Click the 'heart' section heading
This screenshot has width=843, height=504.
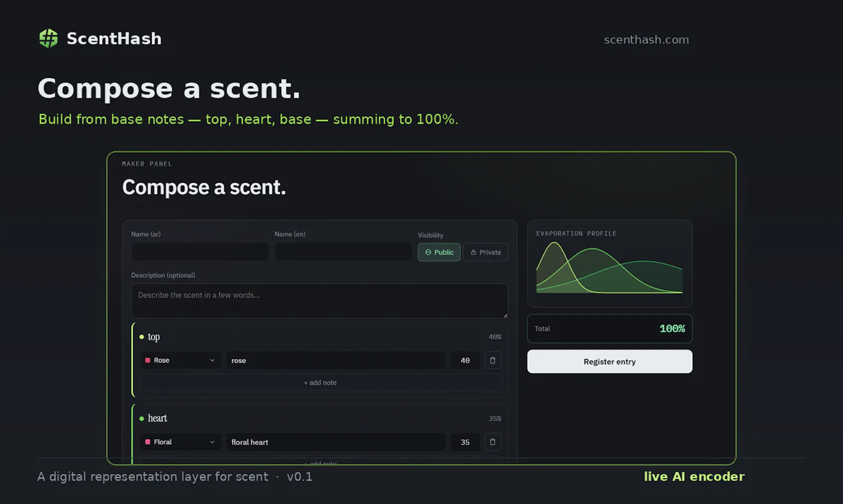tap(157, 418)
